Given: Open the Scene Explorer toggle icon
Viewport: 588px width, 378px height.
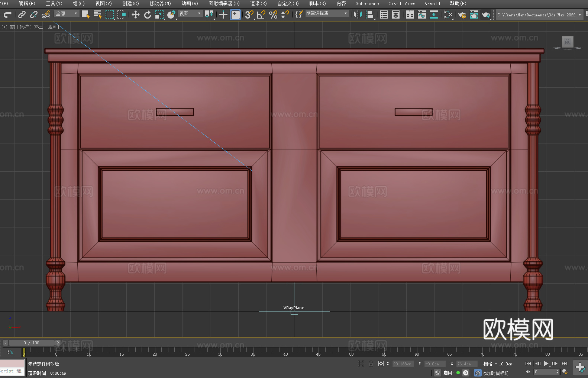Looking at the screenshot, I should point(384,14).
